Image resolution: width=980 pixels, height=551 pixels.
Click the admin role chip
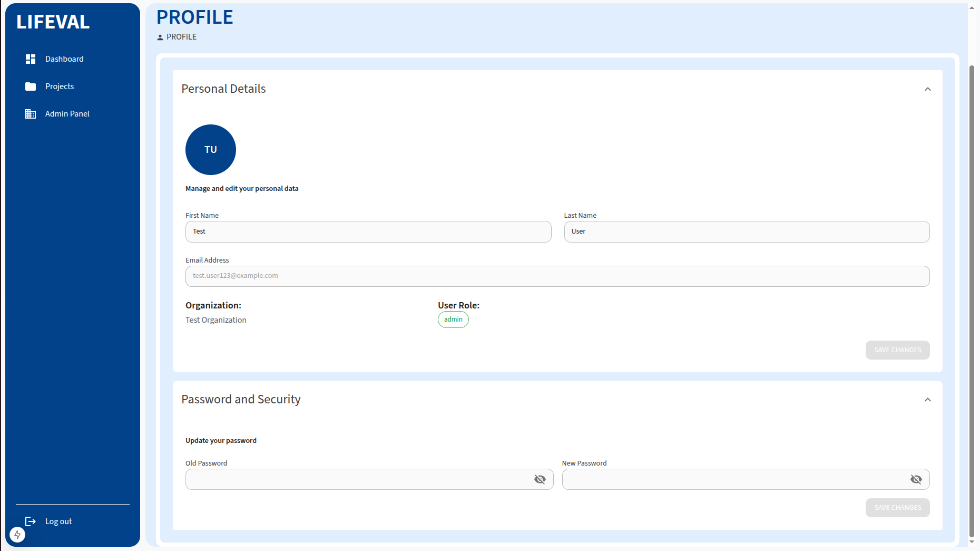453,320
